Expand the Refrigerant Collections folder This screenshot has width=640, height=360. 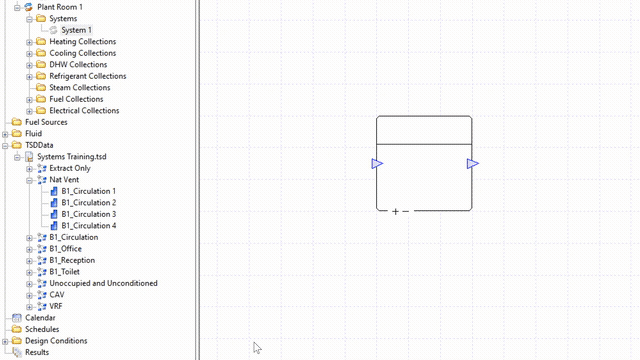[x=29, y=77]
